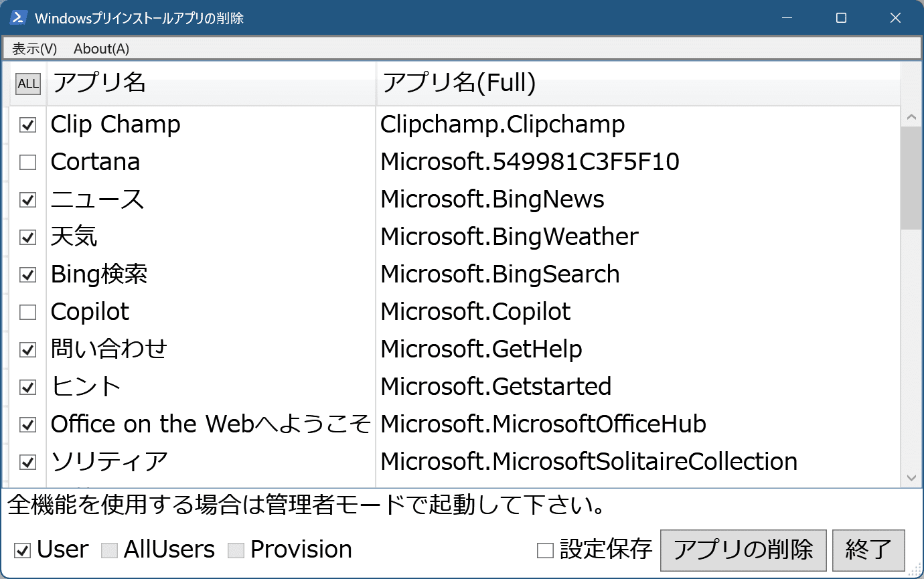Select the ニュース app name
The height and width of the screenshot is (579, 924).
click(x=97, y=199)
